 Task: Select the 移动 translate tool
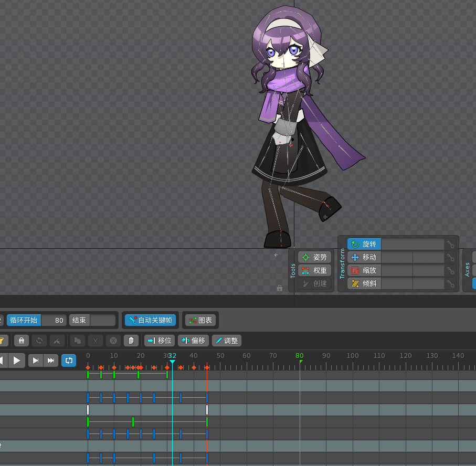[364, 258]
